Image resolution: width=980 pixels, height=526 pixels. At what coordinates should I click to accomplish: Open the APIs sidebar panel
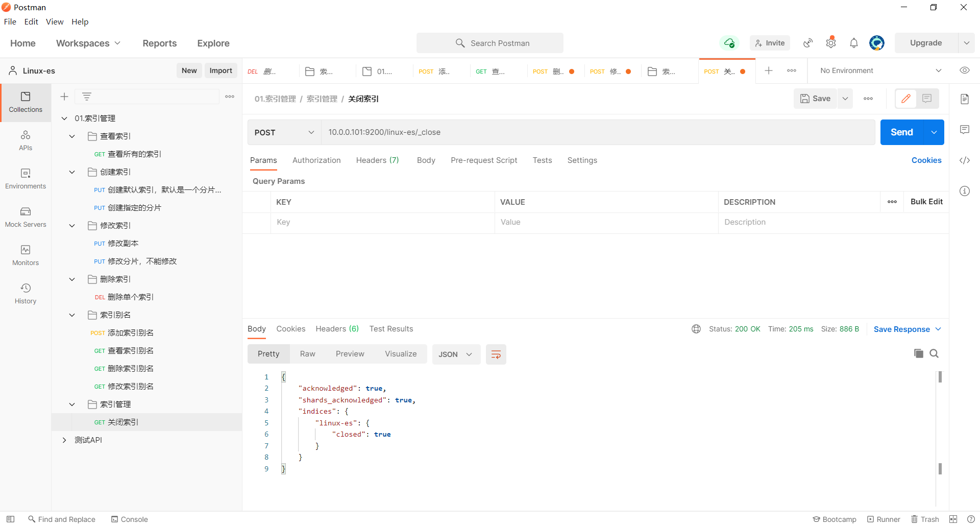[x=26, y=141]
